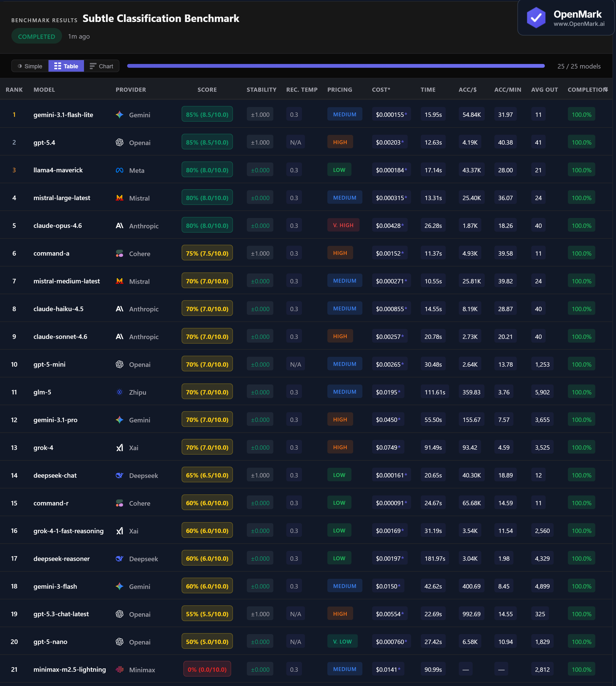Switch to Simple view
This screenshot has width=616, height=686.
pyautogui.click(x=30, y=66)
